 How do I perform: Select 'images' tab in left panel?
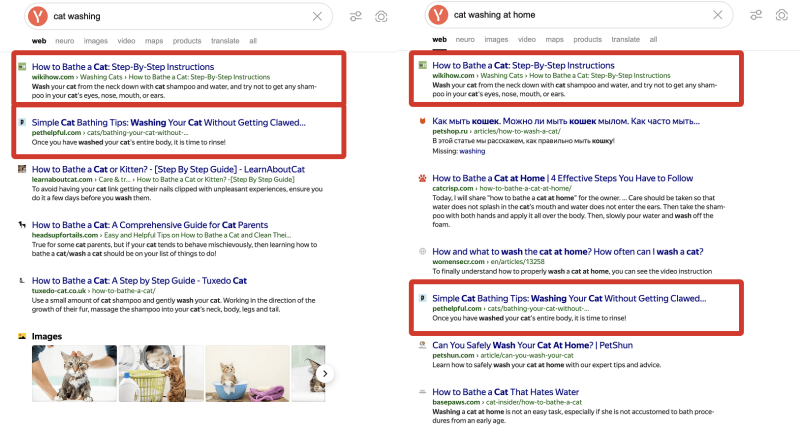[96, 41]
